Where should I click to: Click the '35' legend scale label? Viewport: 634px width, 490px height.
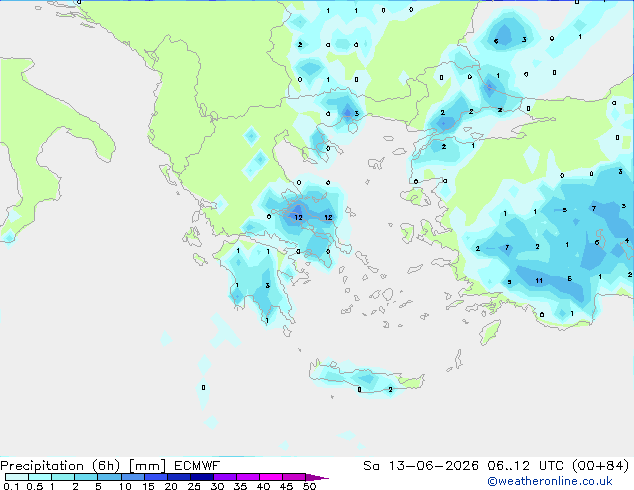240,486
